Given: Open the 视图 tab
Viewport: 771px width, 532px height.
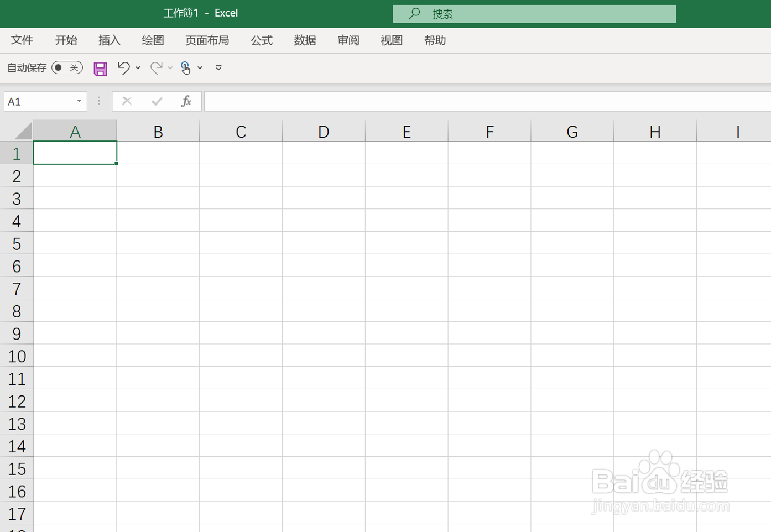Looking at the screenshot, I should (392, 40).
